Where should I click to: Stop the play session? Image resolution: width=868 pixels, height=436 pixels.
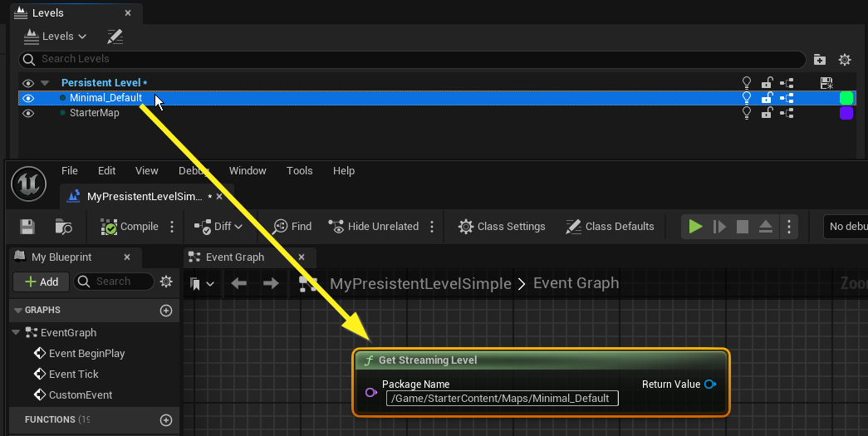(x=743, y=227)
